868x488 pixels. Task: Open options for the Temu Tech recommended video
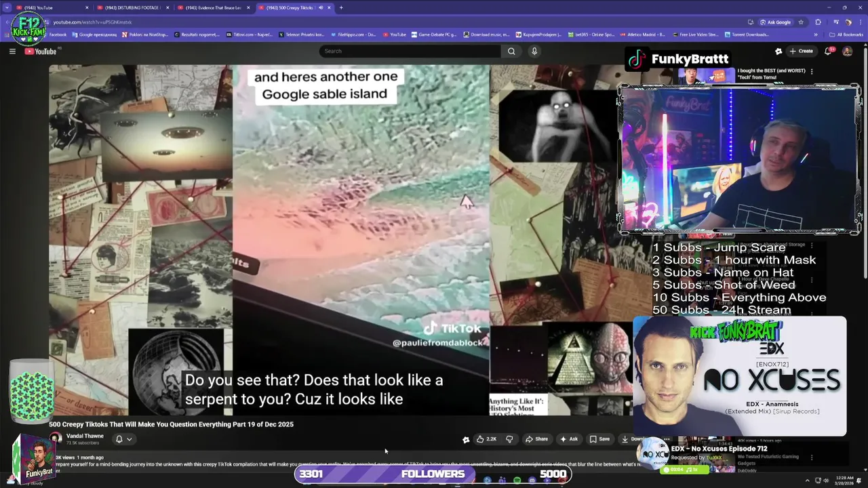click(x=812, y=71)
